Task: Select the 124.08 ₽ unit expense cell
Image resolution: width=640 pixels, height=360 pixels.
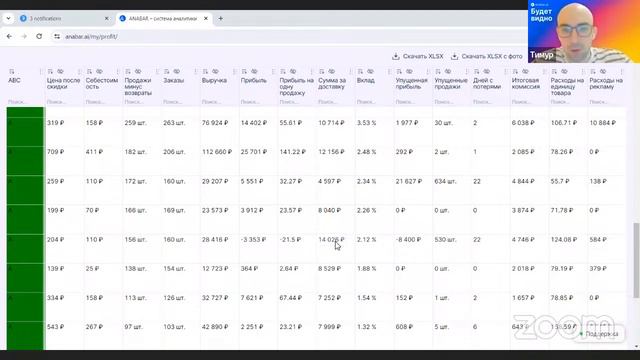Action: pos(564,240)
